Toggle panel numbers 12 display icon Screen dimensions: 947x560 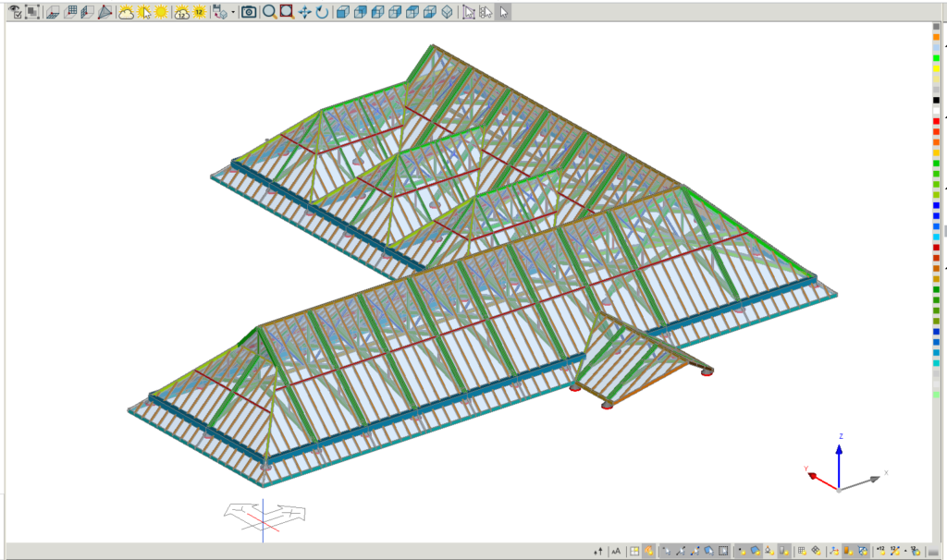915,551
